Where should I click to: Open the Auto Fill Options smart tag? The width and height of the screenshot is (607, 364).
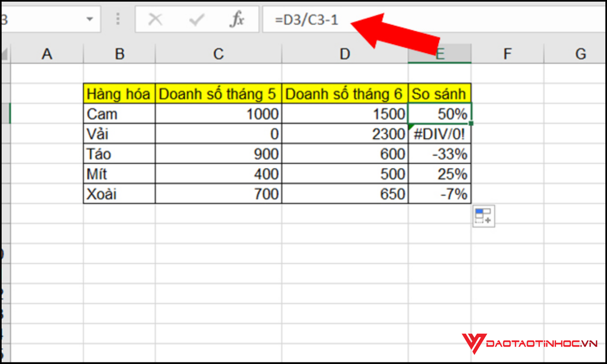point(483,216)
